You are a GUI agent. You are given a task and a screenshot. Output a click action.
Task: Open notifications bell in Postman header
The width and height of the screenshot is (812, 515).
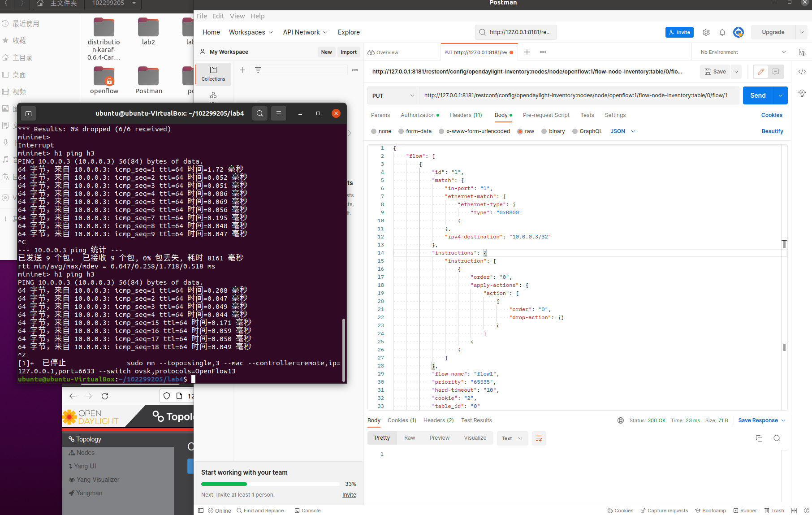722,32
